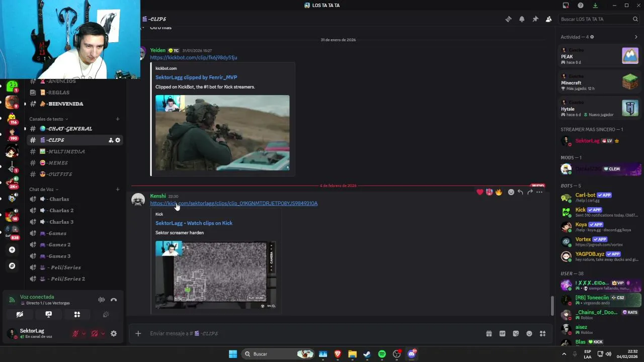Open the inbox icon in title bar
The width and height of the screenshot is (644, 362).
tap(566, 6)
